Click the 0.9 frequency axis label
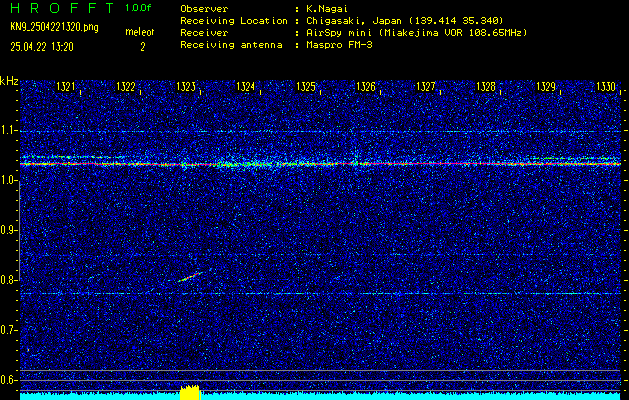629x400 pixels. point(8,230)
